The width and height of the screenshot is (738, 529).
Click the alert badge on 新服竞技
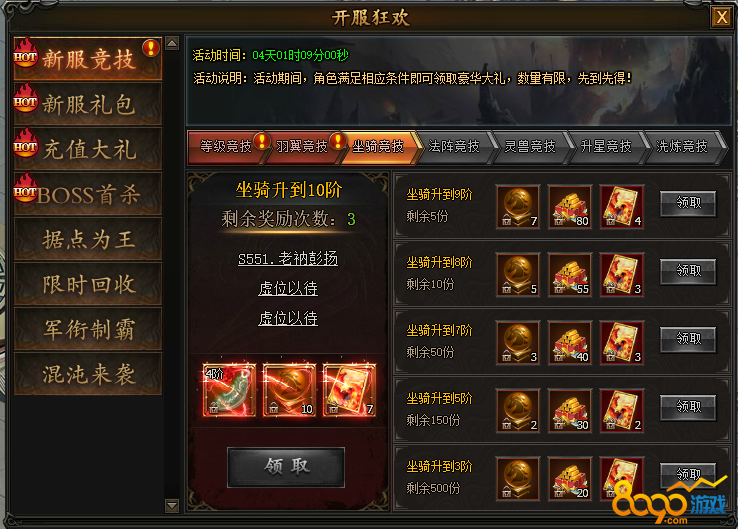pyautogui.click(x=151, y=48)
